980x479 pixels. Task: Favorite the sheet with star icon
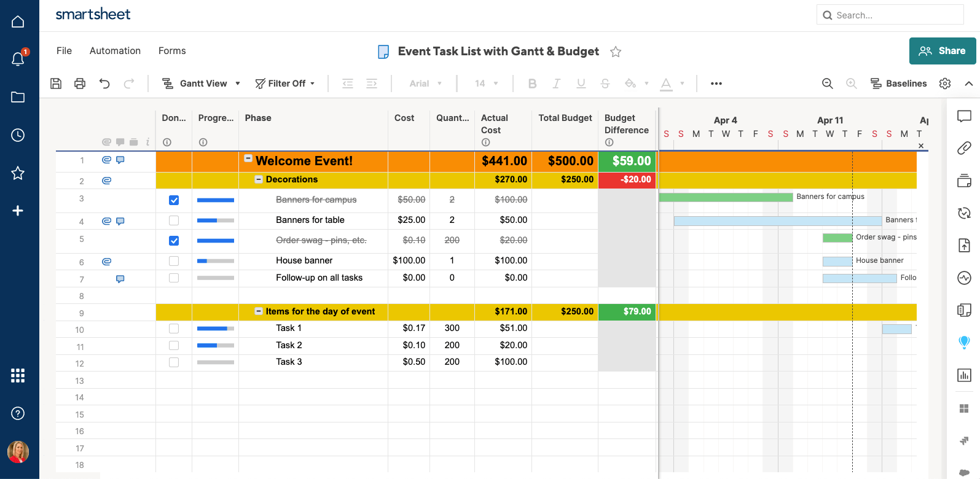(616, 52)
